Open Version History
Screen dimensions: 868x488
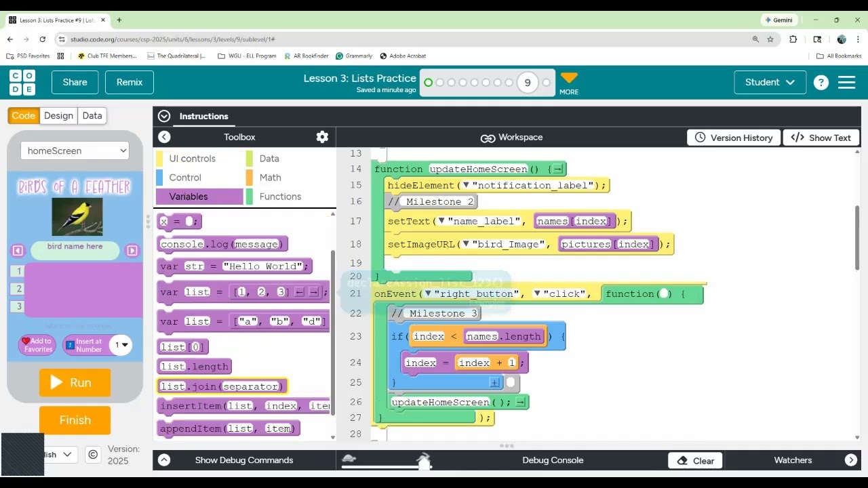[734, 138]
